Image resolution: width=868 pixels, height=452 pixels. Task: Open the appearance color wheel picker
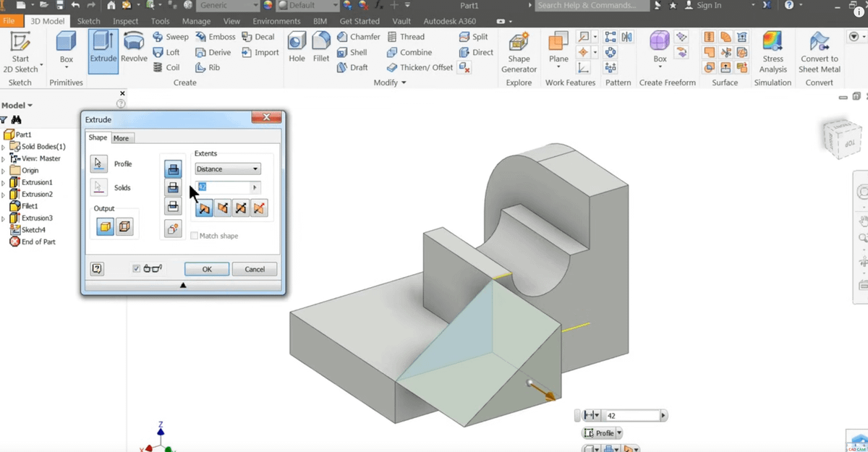pyautogui.click(x=267, y=5)
